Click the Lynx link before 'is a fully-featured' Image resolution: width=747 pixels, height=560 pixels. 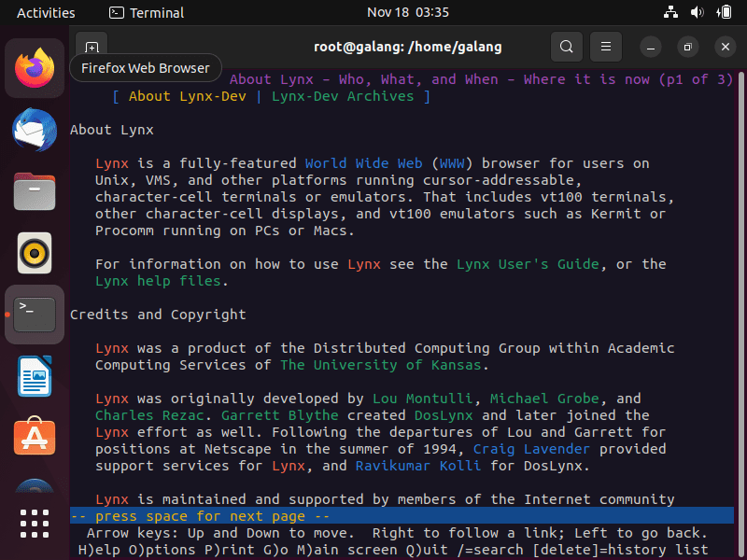(112, 163)
